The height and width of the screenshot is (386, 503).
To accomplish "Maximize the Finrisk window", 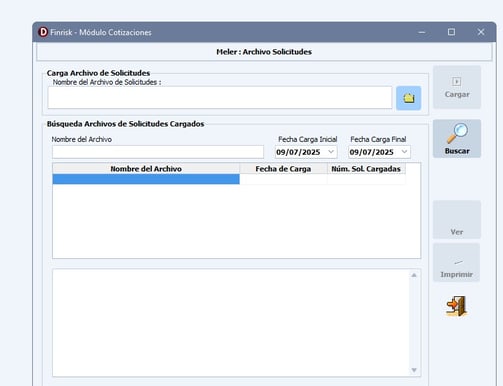I will (x=451, y=32).
